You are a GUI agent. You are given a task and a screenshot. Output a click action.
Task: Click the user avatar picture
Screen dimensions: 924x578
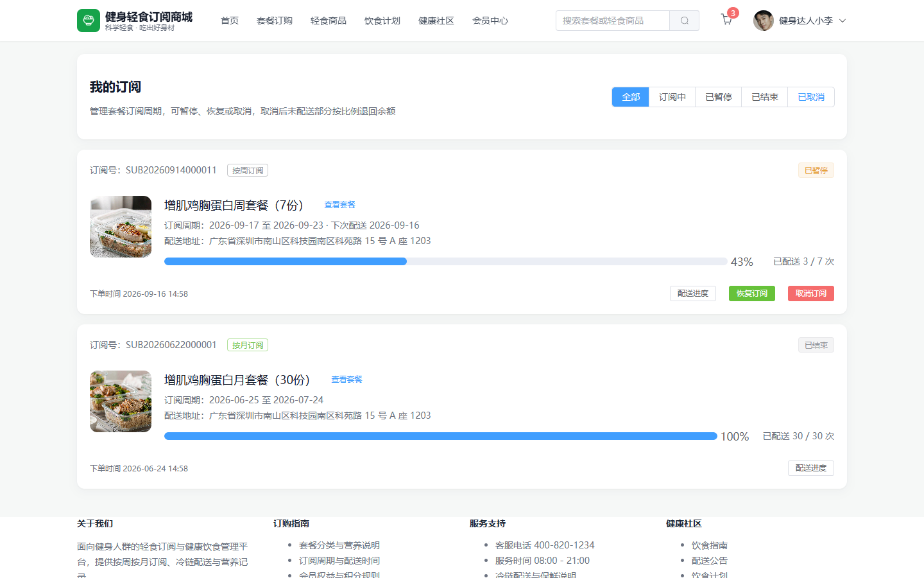click(764, 21)
